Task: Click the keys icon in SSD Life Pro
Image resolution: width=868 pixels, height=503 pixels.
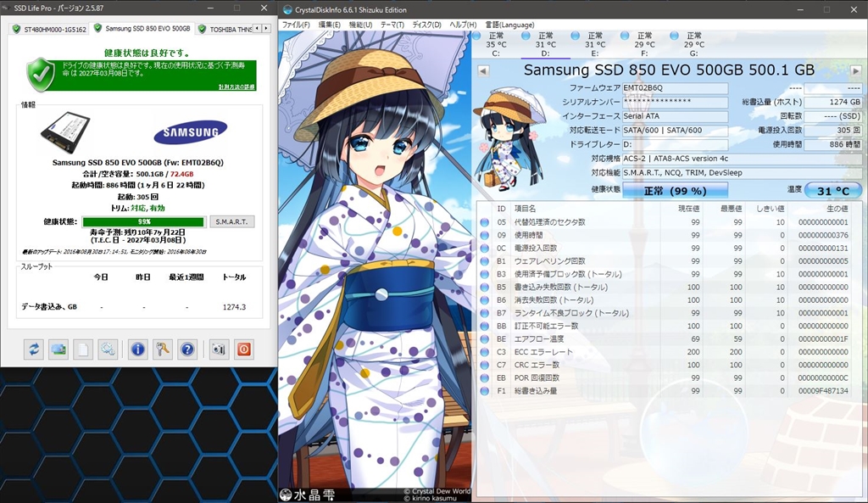Action: [162, 349]
